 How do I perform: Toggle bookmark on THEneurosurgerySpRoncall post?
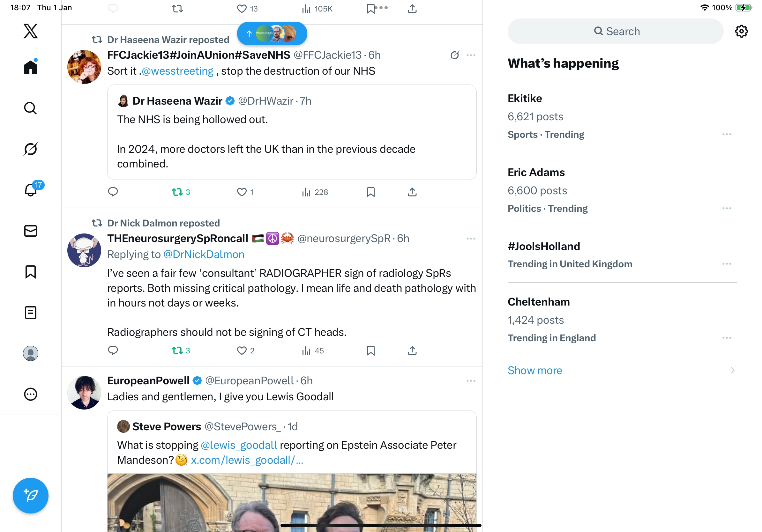pos(370,351)
